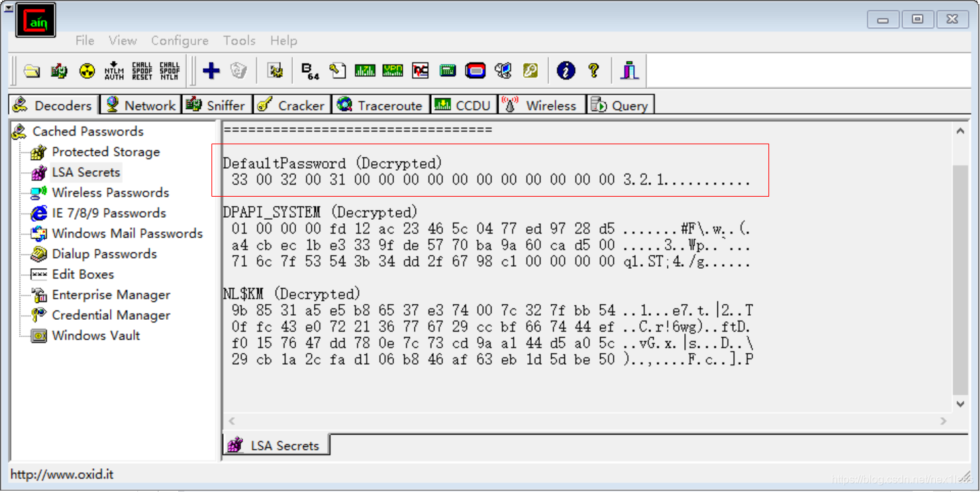Click the green Cisco Type-7 decoder icon
Screen dimensions: 980x492
point(365,70)
